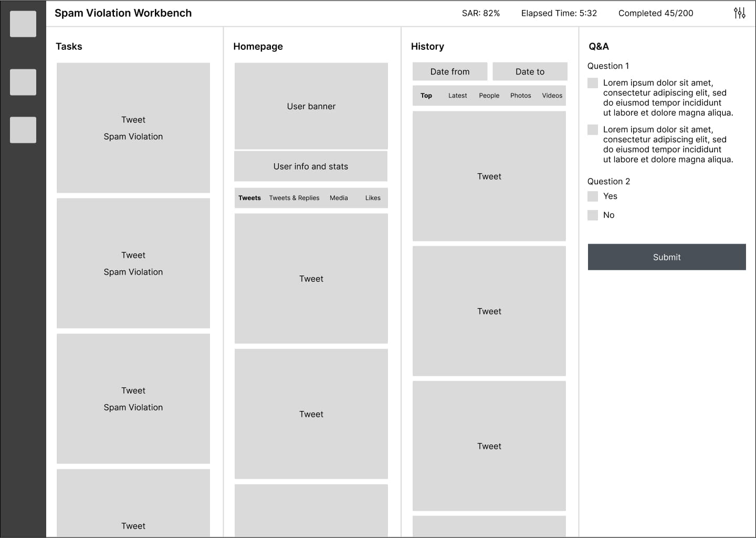This screenshot has width=756, height=538.
Task: Click the top sidebar square icon
Action: click(x=23, y=24)
